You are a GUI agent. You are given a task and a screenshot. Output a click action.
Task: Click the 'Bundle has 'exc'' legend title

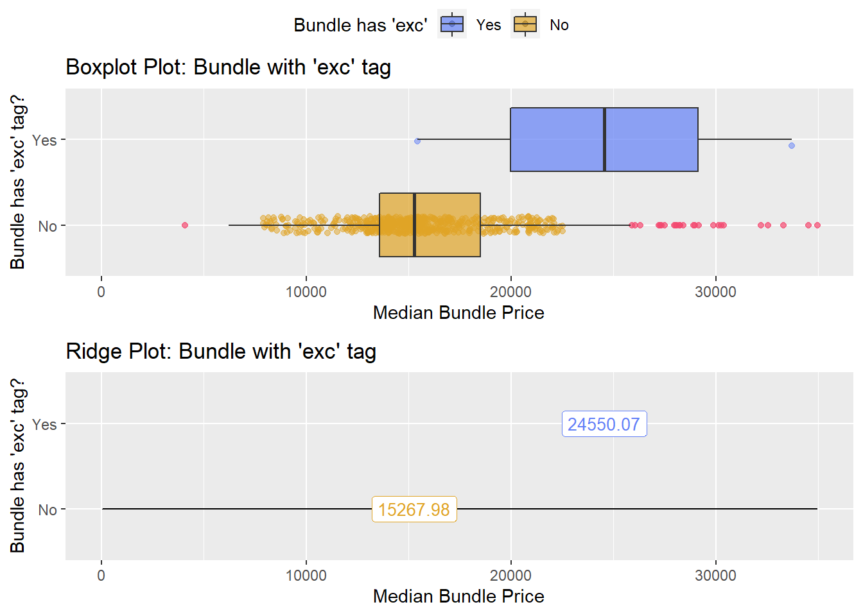coord(360,25)
